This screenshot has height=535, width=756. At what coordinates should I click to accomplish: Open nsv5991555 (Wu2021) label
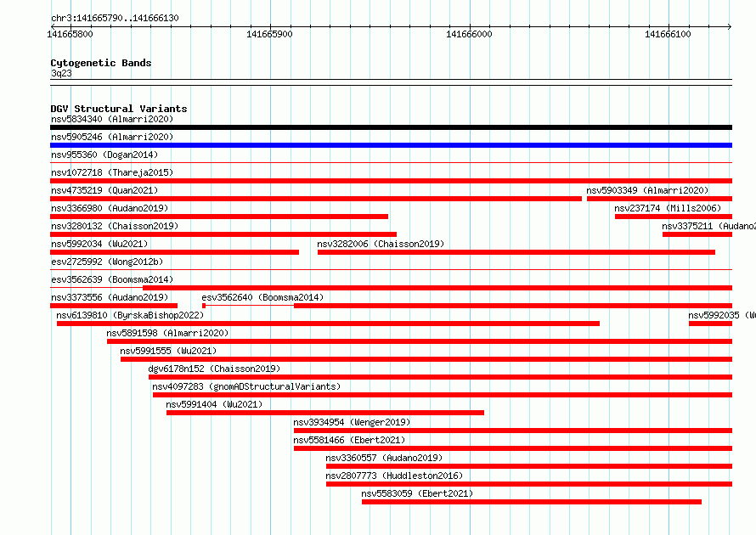click(168, 351)
